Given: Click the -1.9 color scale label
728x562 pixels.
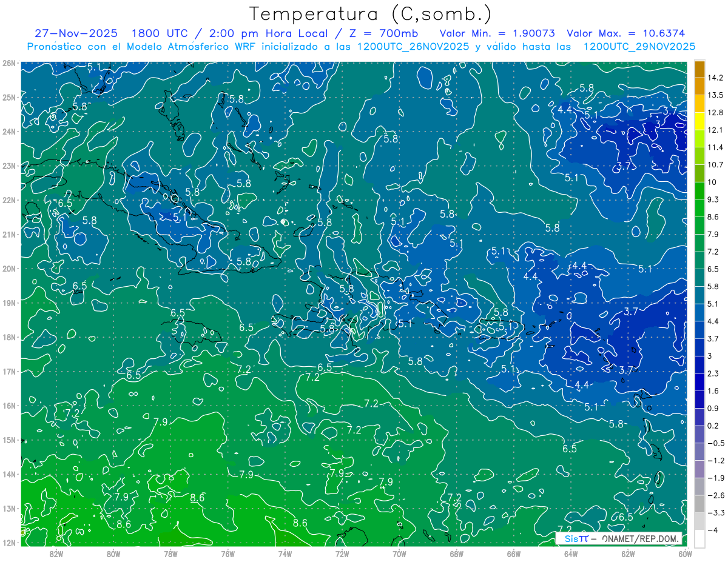Looking at the screenshot, I should [x=715, y=478].
